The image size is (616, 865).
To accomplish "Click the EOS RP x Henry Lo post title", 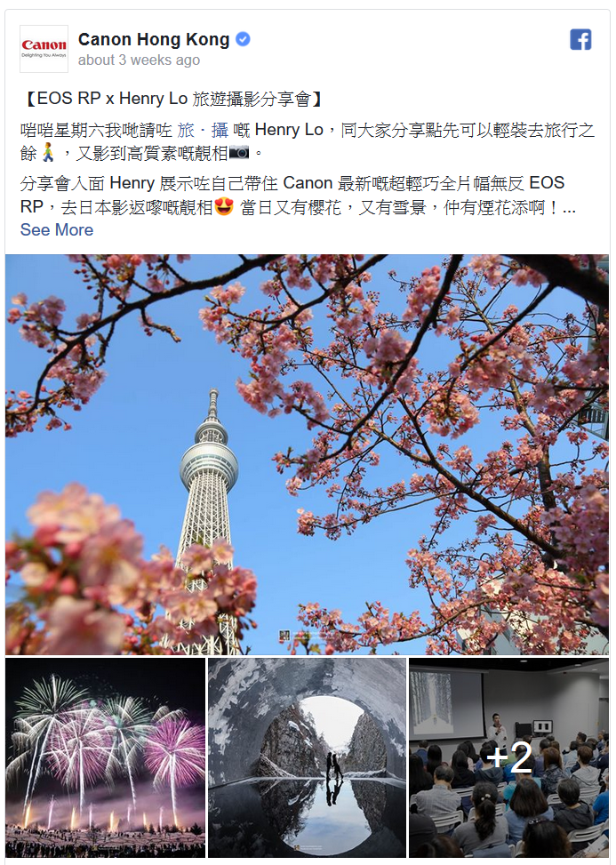I will (x=174, y=100).
